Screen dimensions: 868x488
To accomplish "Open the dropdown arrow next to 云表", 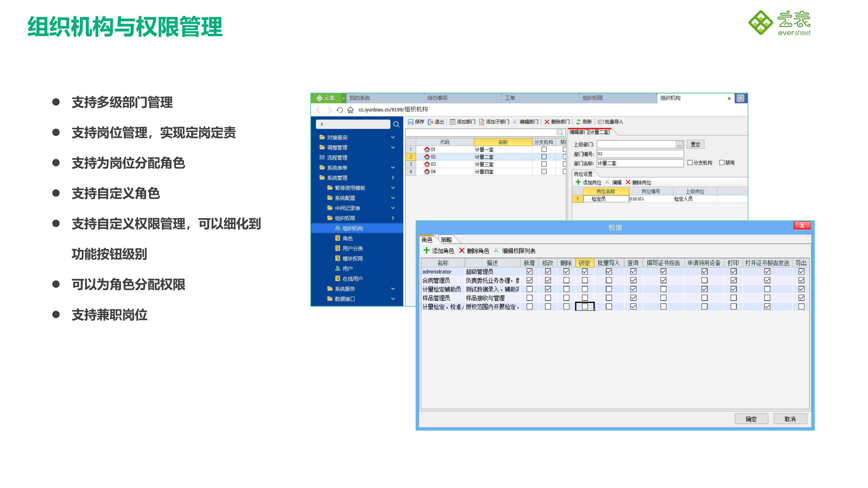I will [x=343, y=98].
